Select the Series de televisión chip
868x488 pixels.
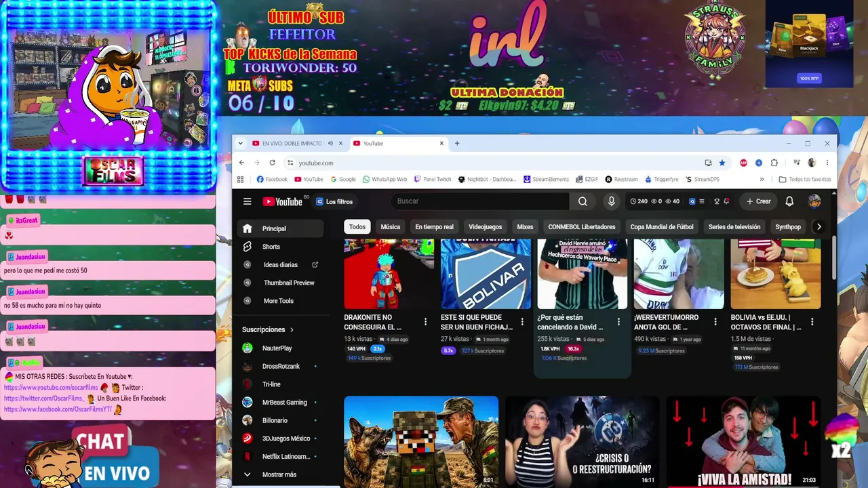click(734, 227)
